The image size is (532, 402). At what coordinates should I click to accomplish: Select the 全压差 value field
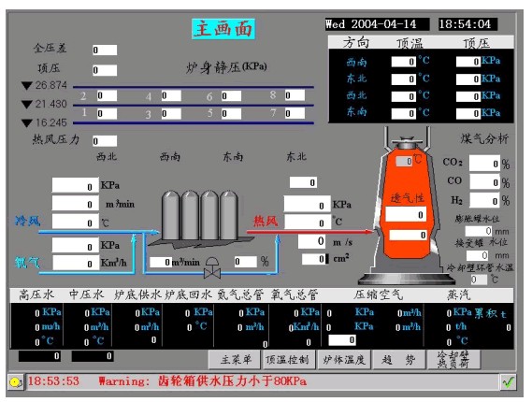click(105, 50)
